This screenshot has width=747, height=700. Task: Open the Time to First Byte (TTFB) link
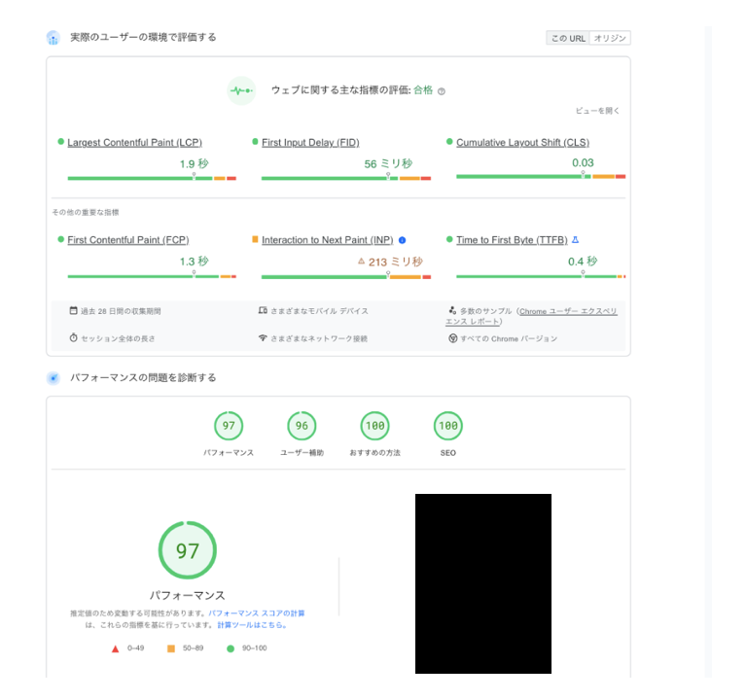pos(512,240)
